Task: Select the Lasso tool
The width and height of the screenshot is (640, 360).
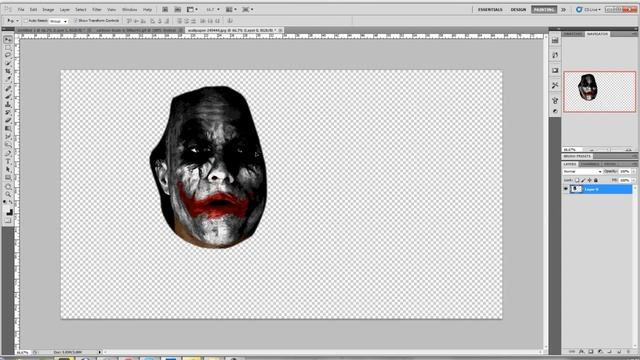Action: [8, 56]
